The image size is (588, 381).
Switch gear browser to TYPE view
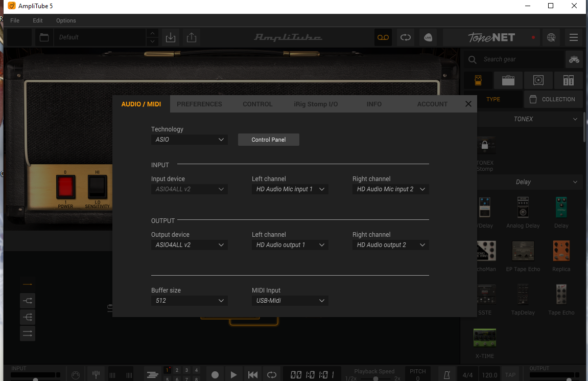pos(493,99)
